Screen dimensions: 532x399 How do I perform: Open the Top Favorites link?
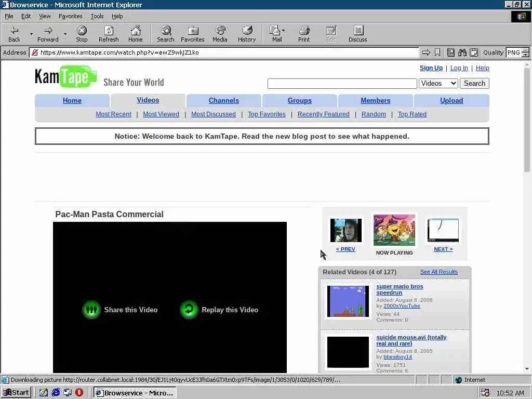click(267, 114)
